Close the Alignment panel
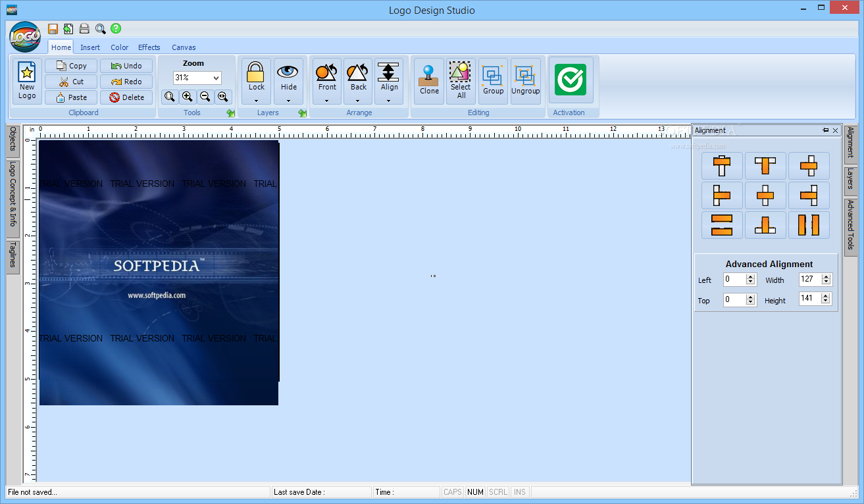This screenshot has height=504, width=864. coord(836,130)
